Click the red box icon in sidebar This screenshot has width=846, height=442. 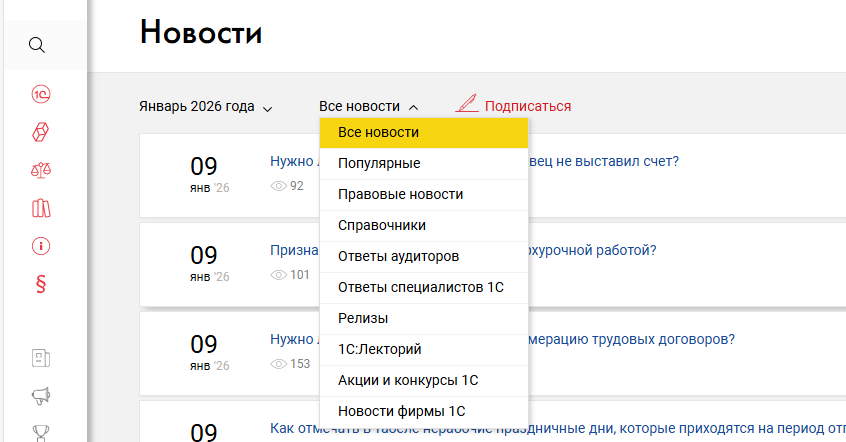42,132
